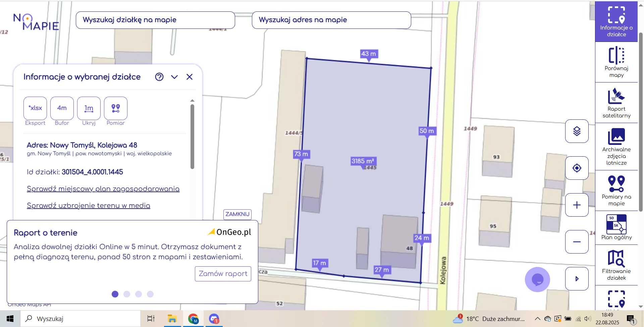The width and height of the screenshot is (644, 327).
Task: Select fourth carousel dot in banner
Action: click(x=150, y=294)
